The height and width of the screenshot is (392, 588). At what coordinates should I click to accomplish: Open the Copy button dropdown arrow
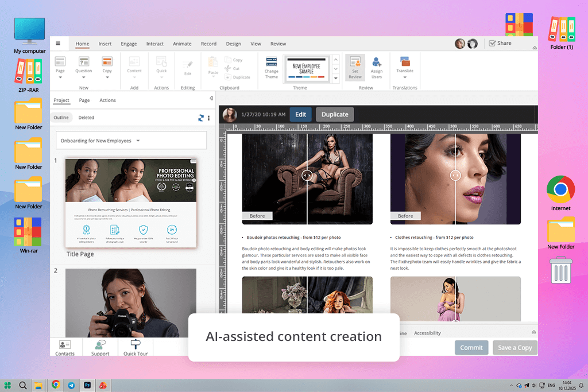[107, 77]
